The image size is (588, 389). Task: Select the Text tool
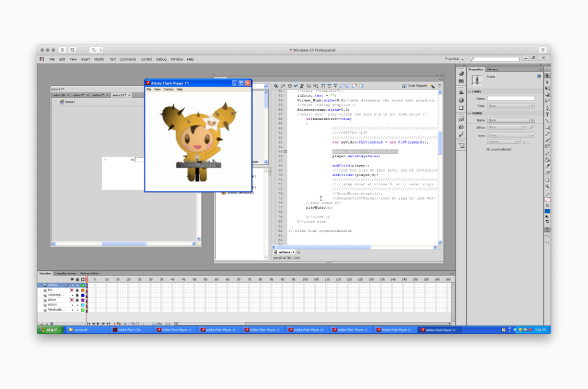click(547, 114)
